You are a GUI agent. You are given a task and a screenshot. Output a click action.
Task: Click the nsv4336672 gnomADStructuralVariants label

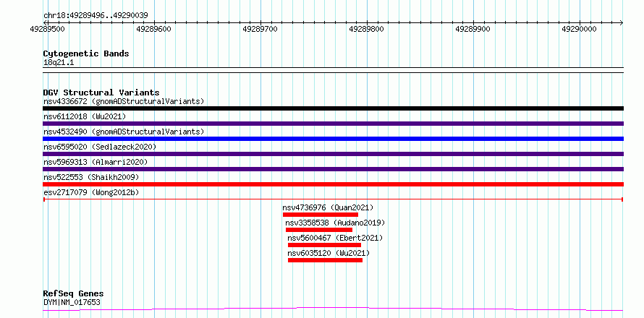tap(124, 101)
